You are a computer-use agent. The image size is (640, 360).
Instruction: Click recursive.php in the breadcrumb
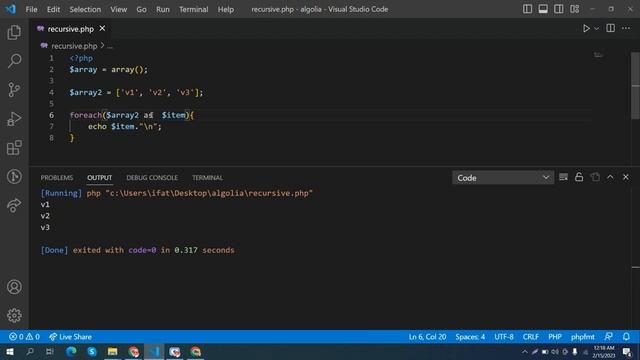[x=74, y=46]
